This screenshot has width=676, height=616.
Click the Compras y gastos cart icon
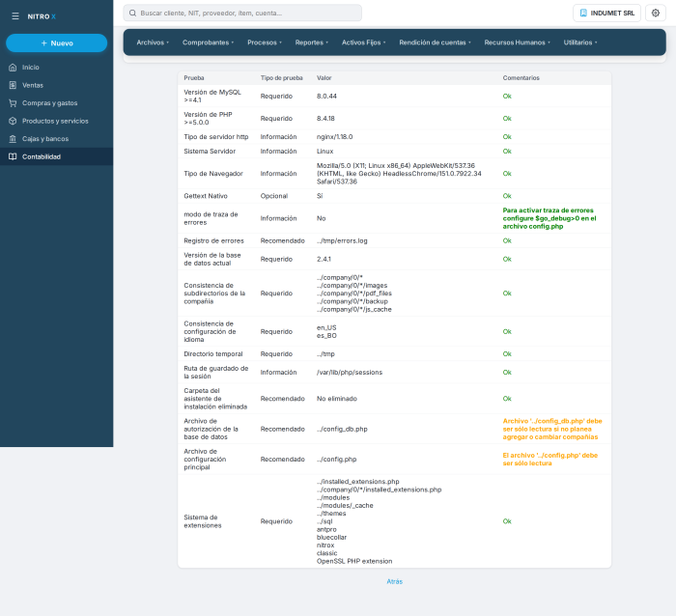(13, 103)
